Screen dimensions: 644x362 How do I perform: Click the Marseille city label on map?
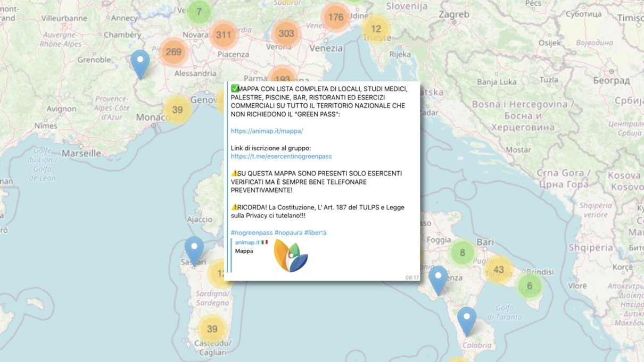(x=81, y=153)
